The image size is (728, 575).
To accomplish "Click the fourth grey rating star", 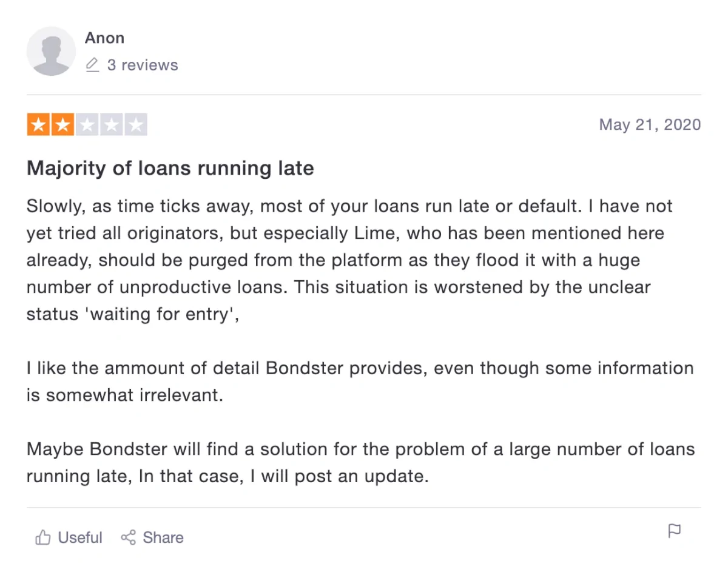I will pos(112,125).
